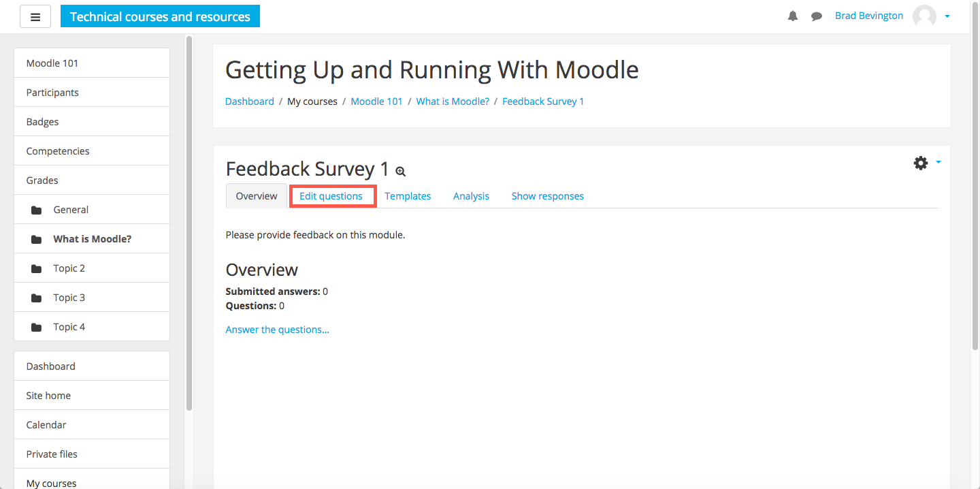Expand the arrow next to the gear icon
The width and height of the screenshot is (980, 489).
[x=938, y=162]
